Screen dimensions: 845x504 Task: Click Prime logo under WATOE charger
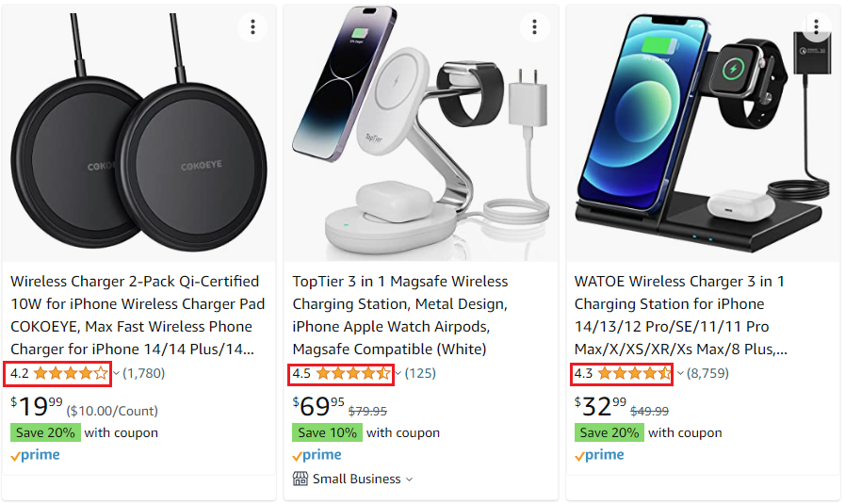[x=599, y=455]
